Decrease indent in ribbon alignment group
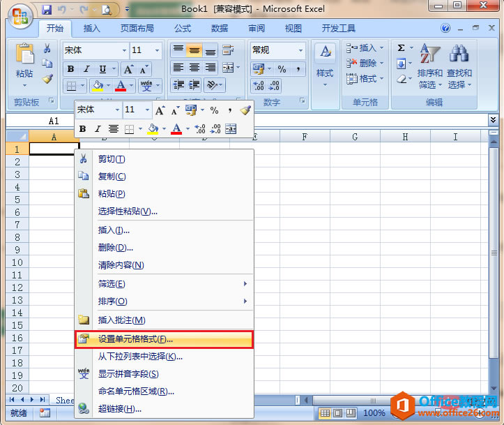 coord(178,85)
